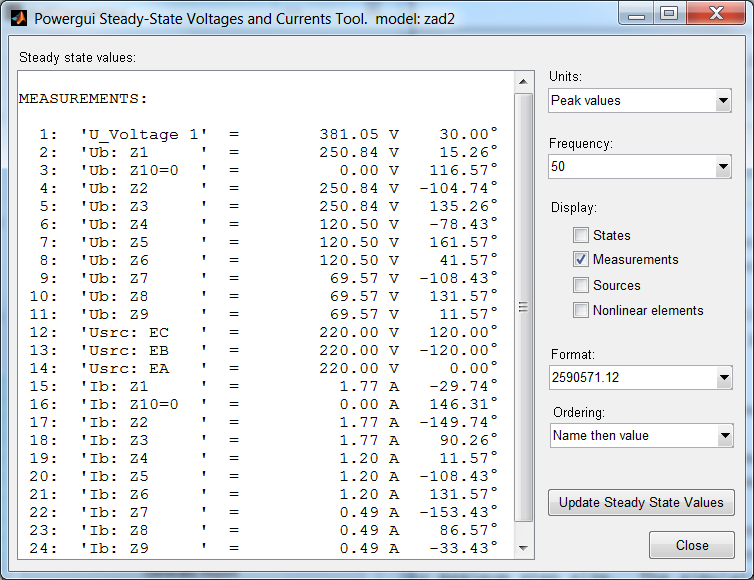
Task: Click the MATLAB icon in title bar
Action: point(19,18)
